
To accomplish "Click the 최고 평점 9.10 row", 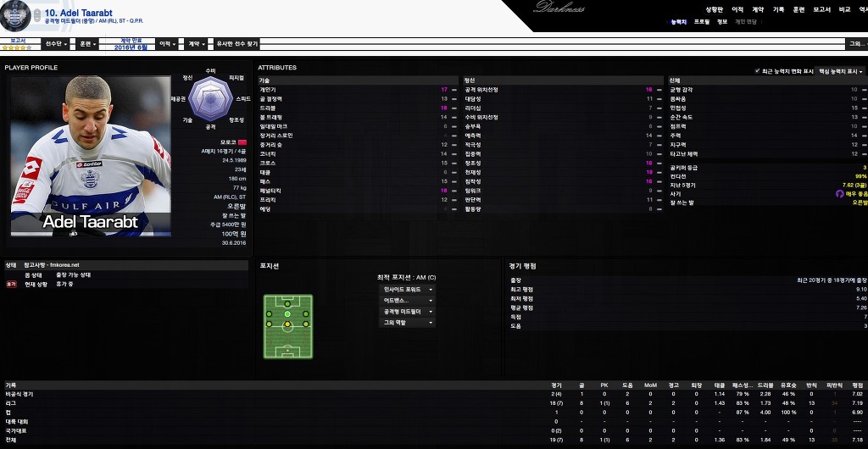I will tap(687, 290).
